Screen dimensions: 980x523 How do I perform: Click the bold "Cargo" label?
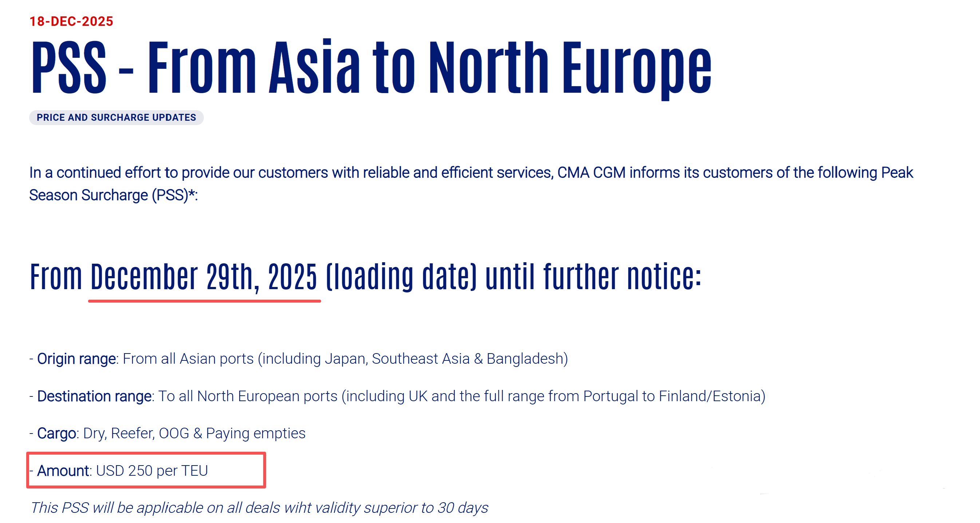(57, 433)
